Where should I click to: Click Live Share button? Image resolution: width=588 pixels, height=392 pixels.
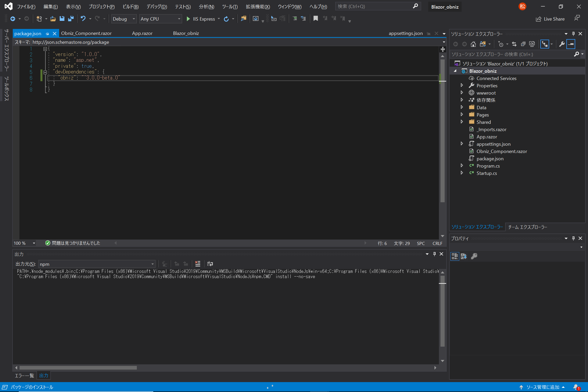(550, 19)
